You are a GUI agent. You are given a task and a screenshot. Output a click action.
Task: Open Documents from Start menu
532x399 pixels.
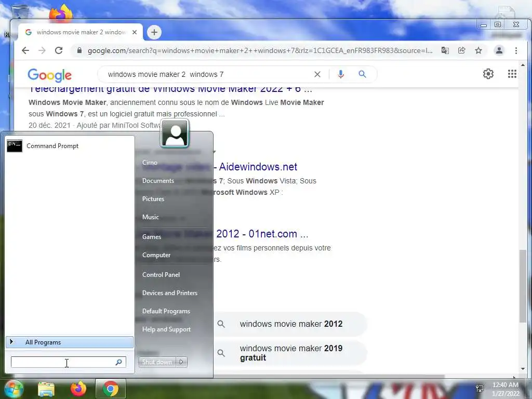tap(158, 181)
